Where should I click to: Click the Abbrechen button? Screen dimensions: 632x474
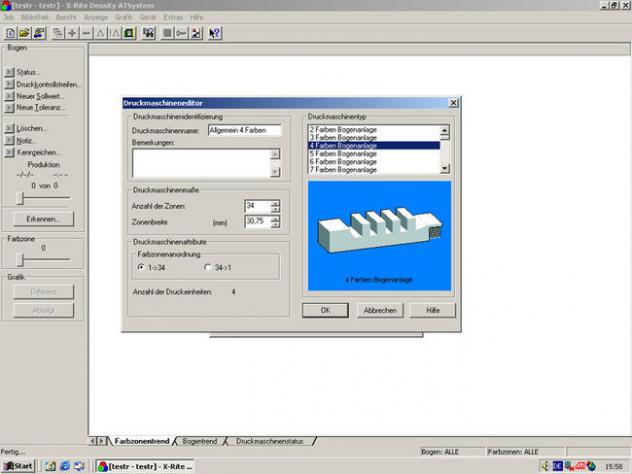pyautogui.click(x=379, y=310)
